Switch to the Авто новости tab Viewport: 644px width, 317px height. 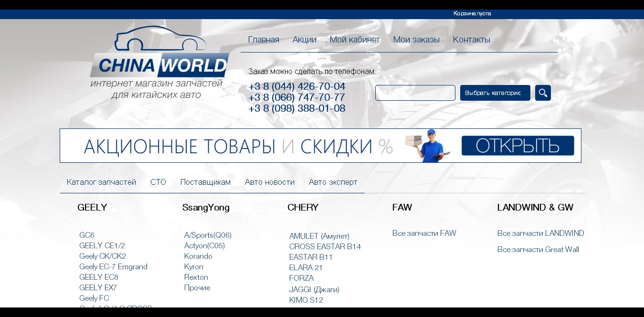click(270, 182)
